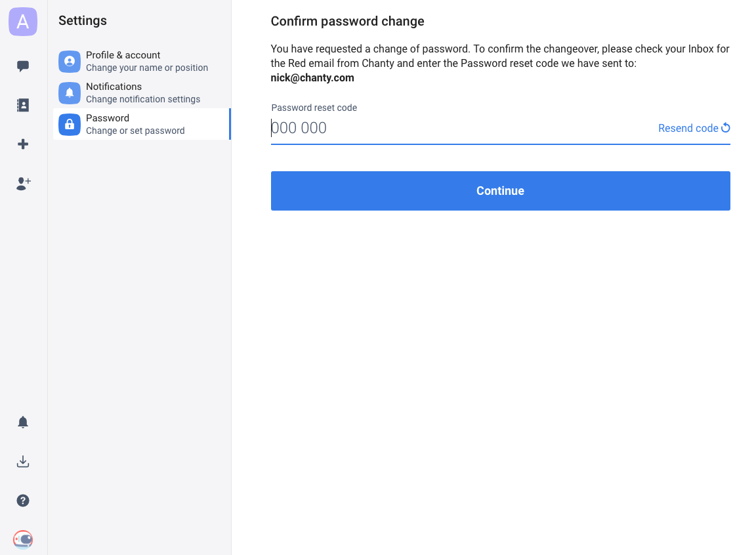The image size is (756, 555).
Task: Open the contacts book icon
Action: 23,105
